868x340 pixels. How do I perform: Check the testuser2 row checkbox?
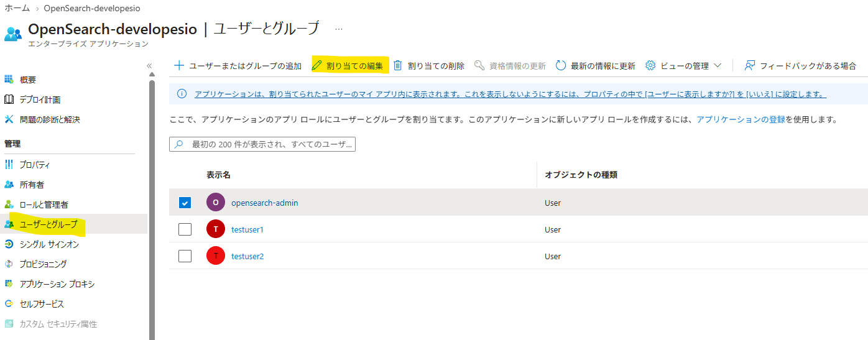(x=185, y=256)
